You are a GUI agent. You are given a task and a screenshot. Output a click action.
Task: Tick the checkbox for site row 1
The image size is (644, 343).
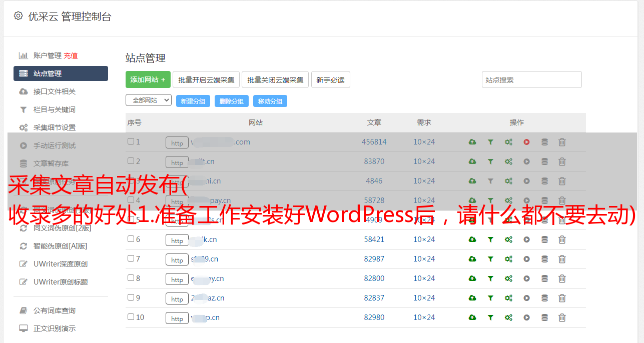pyautogui.click(x=131, y=141)
